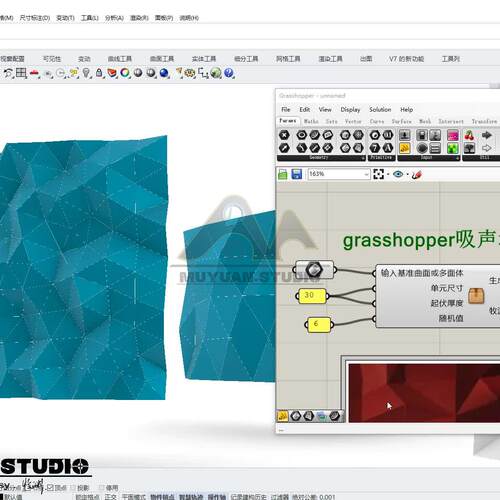Screen dimensions: 500x500
Task: Switch to the Params component tab
Action: click(x=288, y=121)
